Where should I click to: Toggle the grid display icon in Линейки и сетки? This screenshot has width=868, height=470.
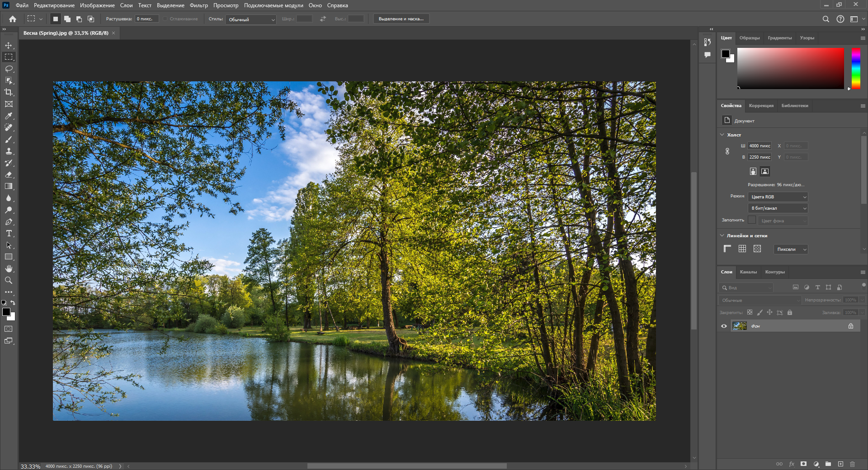click(742, 249)
